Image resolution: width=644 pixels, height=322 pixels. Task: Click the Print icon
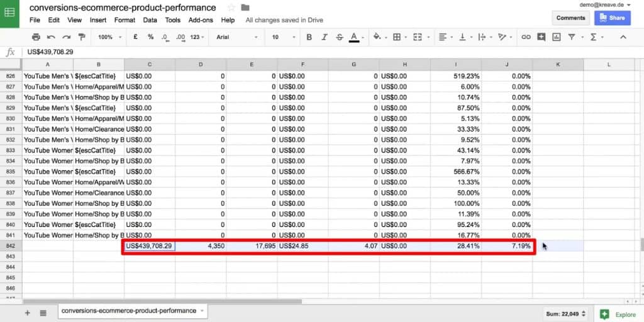click(36, 37)
